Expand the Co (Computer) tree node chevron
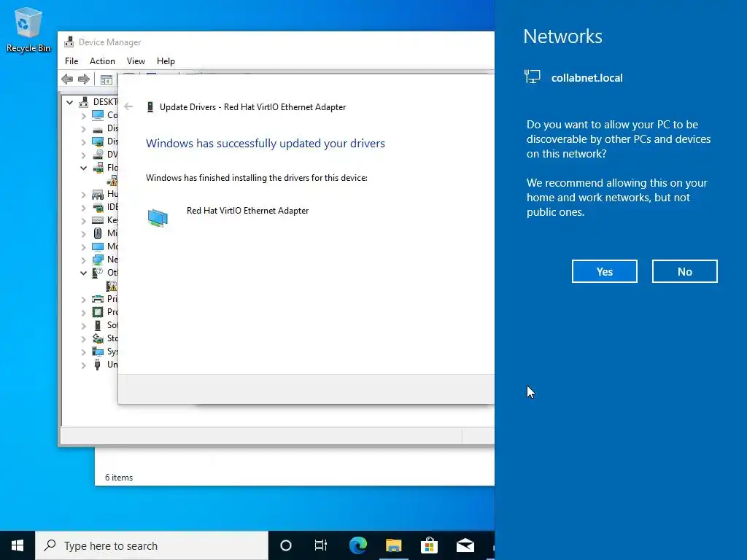 (x=83, y=116)
